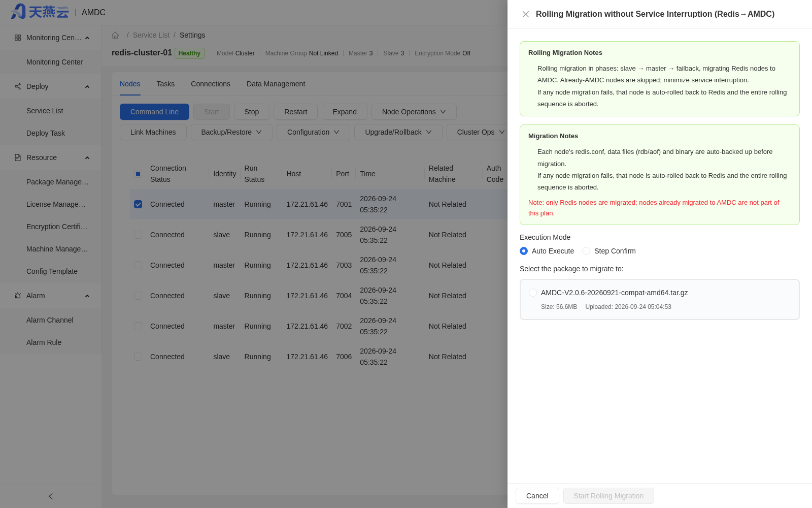Open Config Template in the sidebar

point(52,271)
